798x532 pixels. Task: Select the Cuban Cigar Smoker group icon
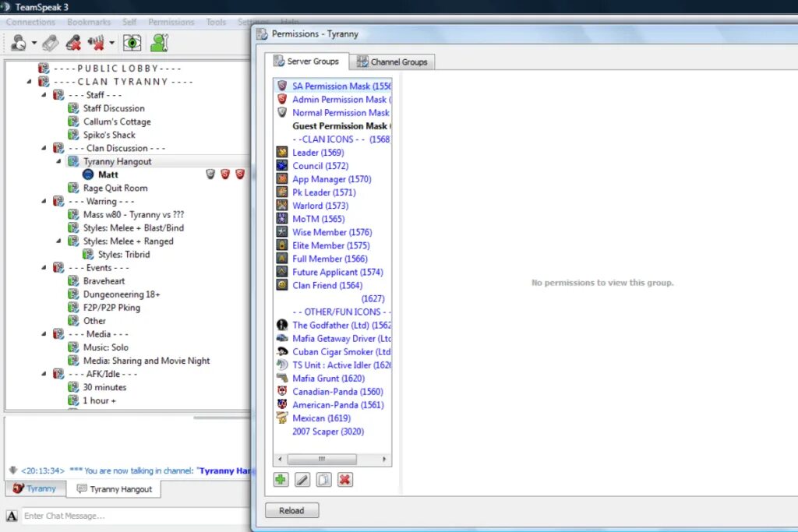pos(282,351)
